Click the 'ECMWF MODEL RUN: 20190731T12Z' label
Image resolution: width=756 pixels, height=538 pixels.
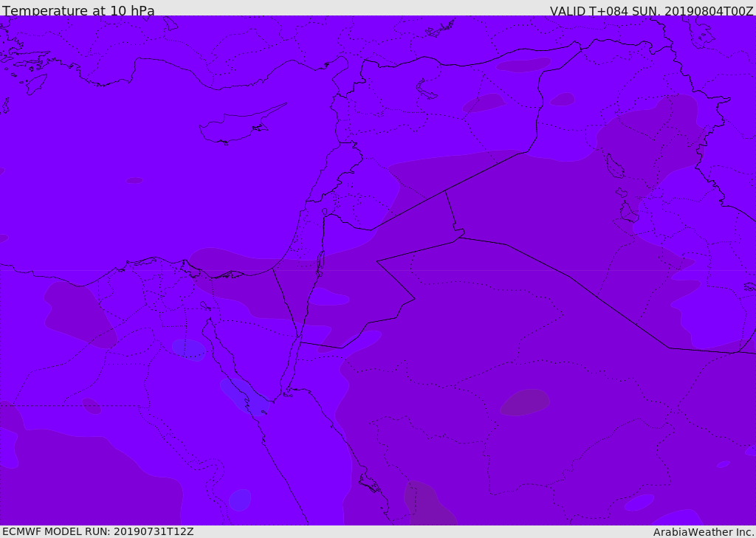coord(98,531)
